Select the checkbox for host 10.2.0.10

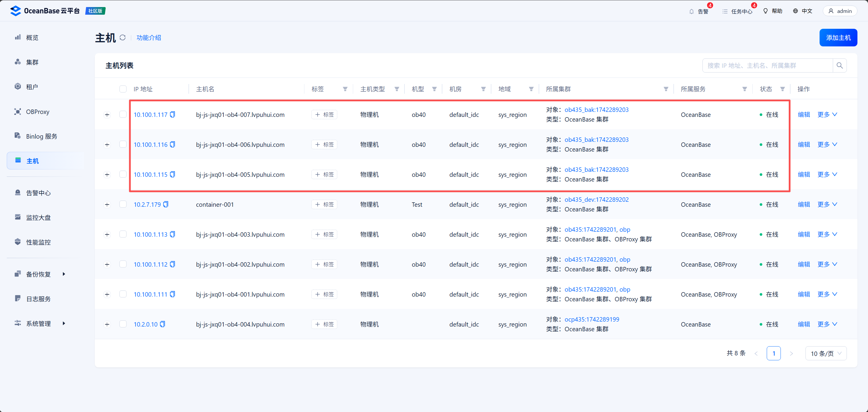(123, 324)
